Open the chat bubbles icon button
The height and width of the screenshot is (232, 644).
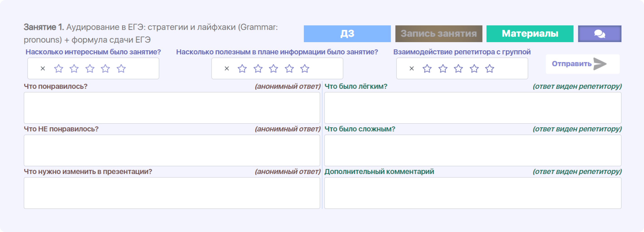pos(599,34)
